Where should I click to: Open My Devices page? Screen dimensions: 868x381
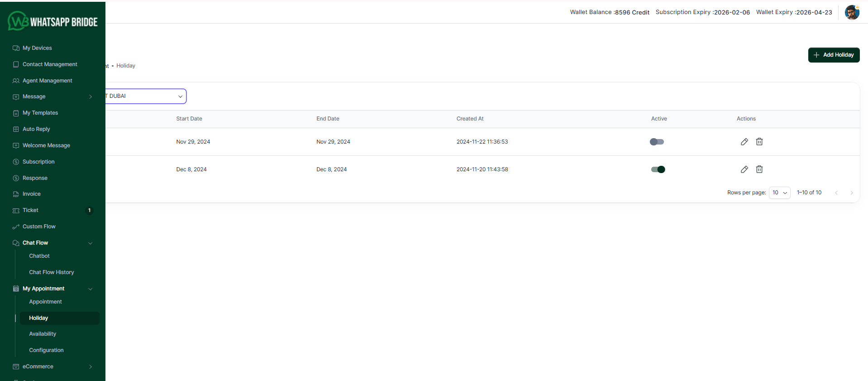click(x=37, y=48)
